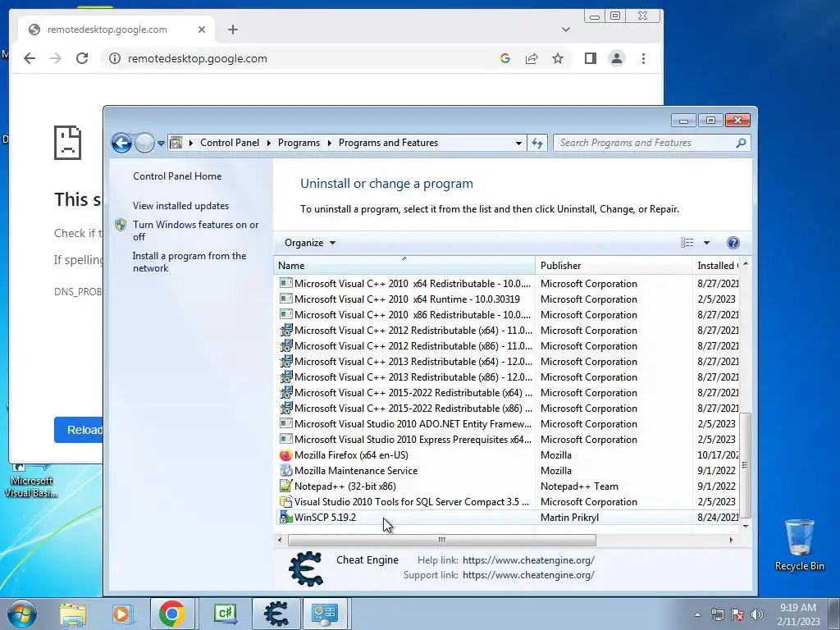Select Visual Studio 2010 Express Prerequisites row

click(x=508, y=439)
